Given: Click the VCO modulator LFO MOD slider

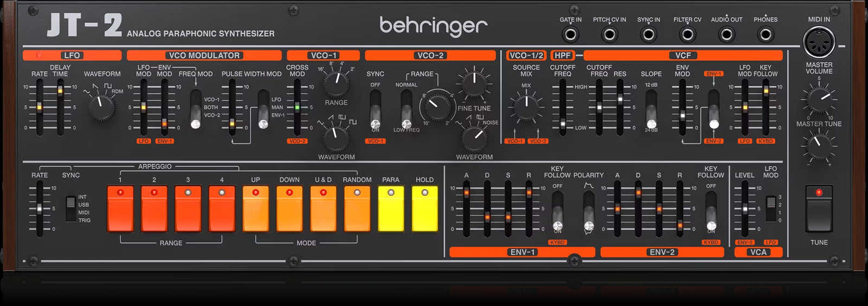Looking at the screenshot, I should pyautogui.click(x=143, y=107).
